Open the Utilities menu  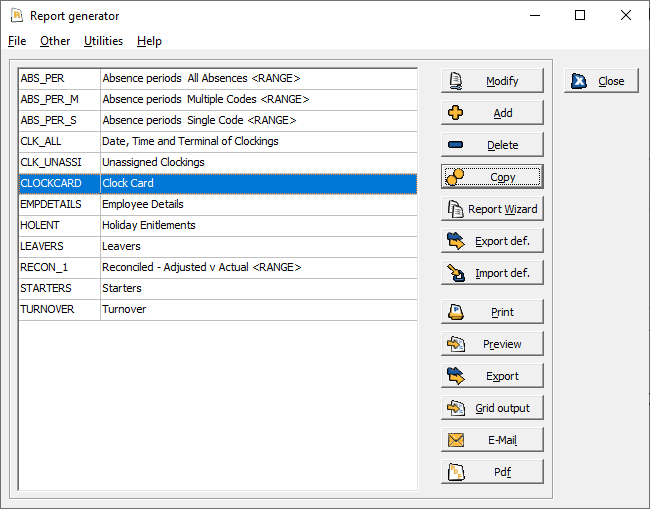[x=103, y=41]
